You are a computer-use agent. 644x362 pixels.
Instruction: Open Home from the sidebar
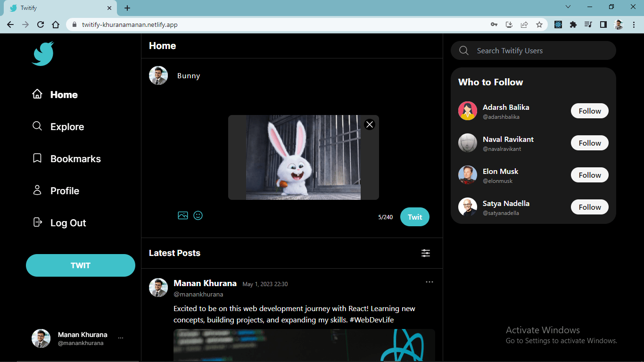pos(55,95)
